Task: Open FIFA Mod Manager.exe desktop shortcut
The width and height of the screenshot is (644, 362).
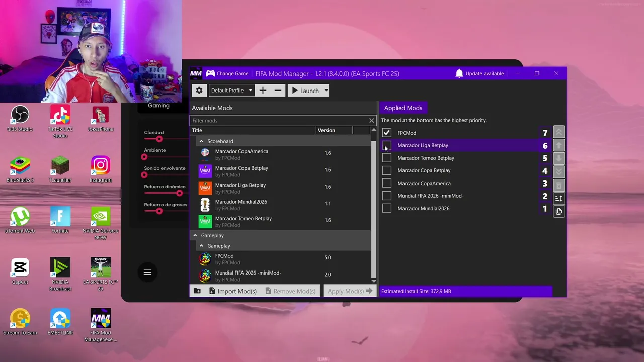Action: click(x=101, y=325)
